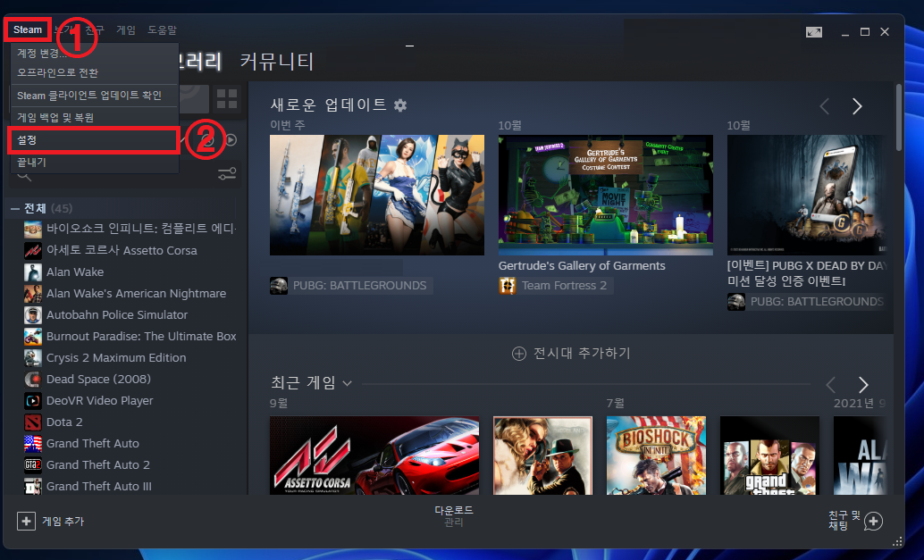Click Dead Space (2008) list icon

coord(33,380)
